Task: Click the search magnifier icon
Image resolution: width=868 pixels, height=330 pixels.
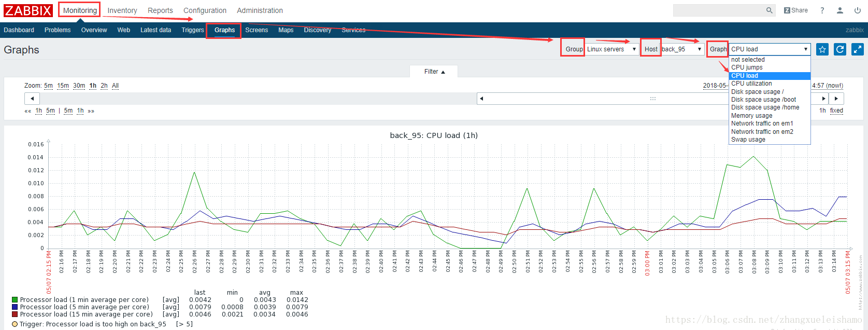Action: click(769, 10)
